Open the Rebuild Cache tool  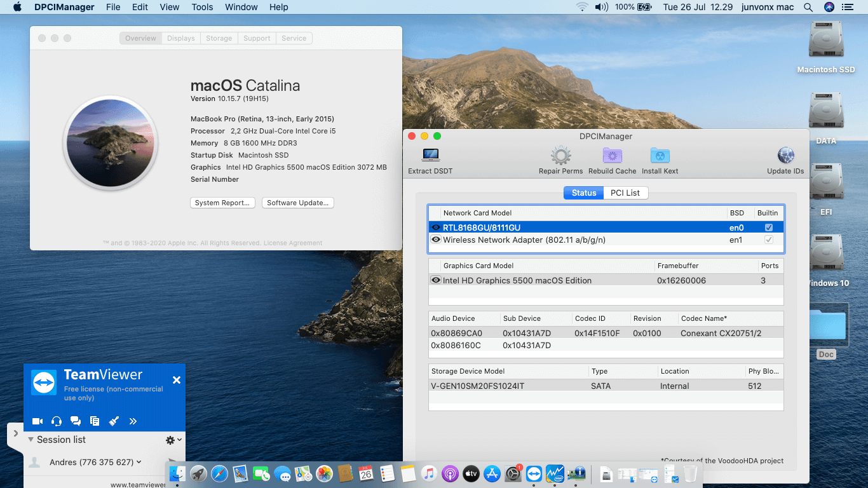click(612, 155)
